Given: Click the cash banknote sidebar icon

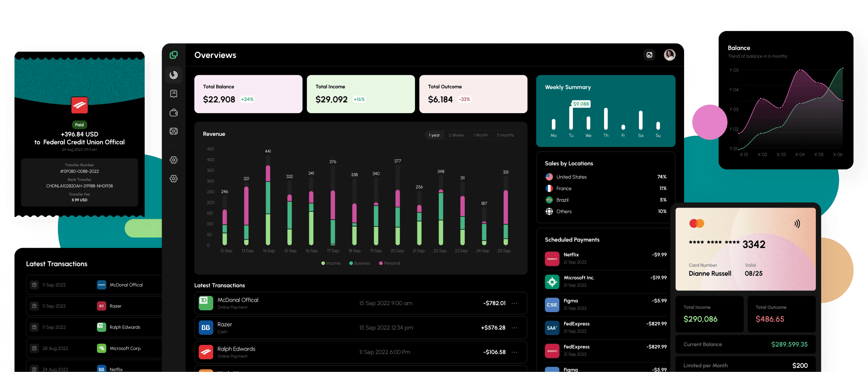Looking at the screenshot, I should click(173, 131).
